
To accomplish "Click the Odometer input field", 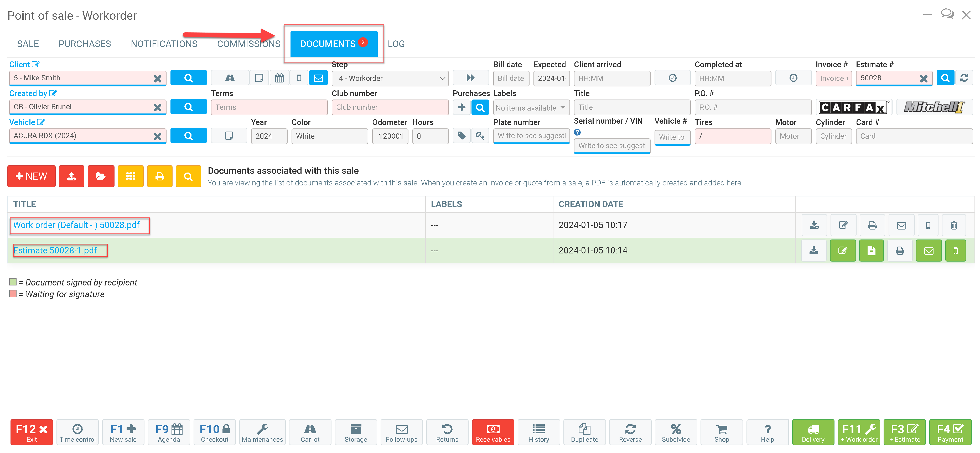I will [390, 136].
